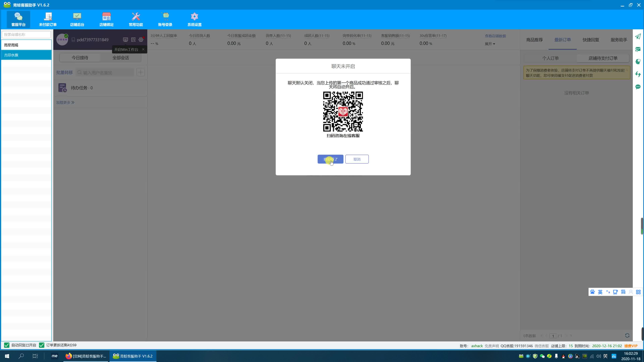
Task: Click the IME punctuation mode icon
Action: pyautogui.click(x=608, y=292)
